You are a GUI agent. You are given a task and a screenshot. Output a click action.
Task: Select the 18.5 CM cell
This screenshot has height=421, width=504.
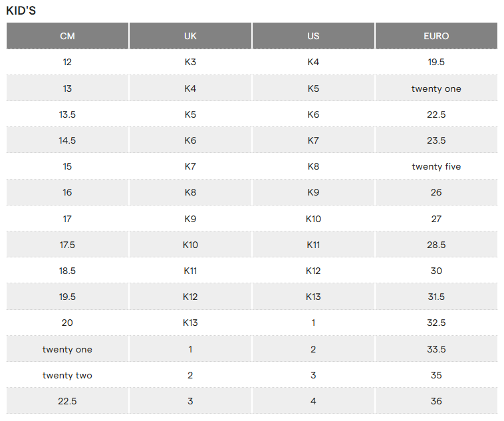[x=67, y=271]
